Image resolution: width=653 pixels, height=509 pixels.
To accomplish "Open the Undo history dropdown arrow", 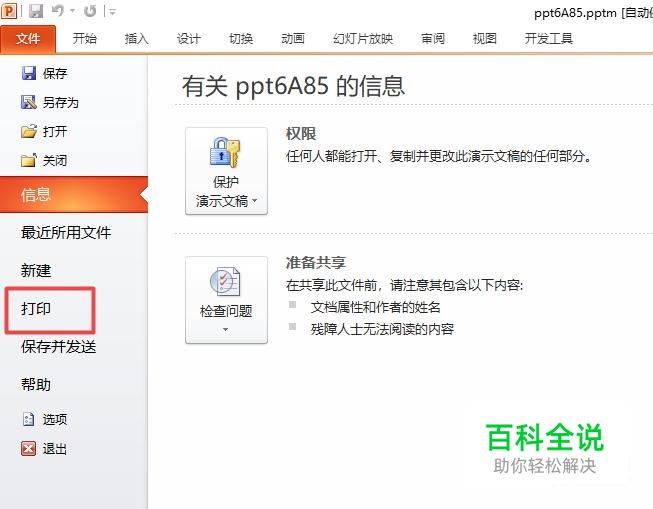I will click(x=72, y=11).
